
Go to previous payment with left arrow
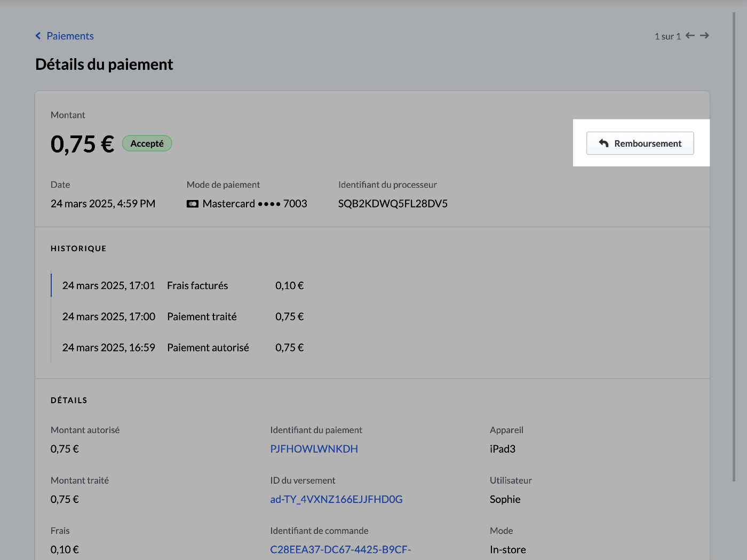pyautogui.click(x=690, y=36)
